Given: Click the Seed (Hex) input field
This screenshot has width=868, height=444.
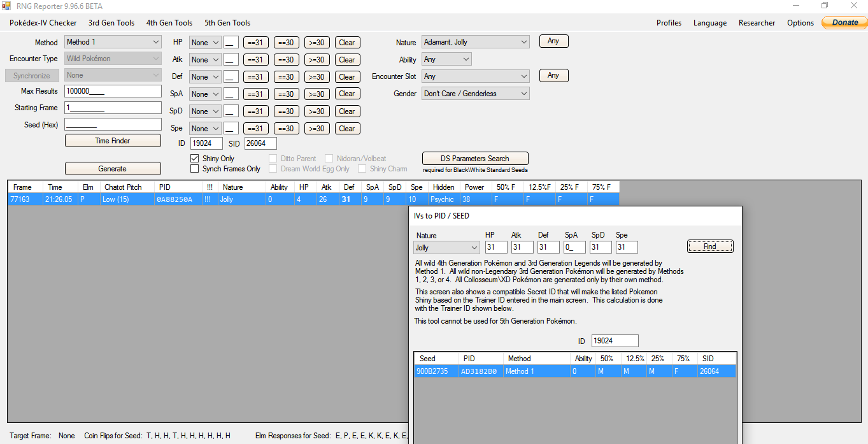Looking at the screenshot, I should [113, 124].
